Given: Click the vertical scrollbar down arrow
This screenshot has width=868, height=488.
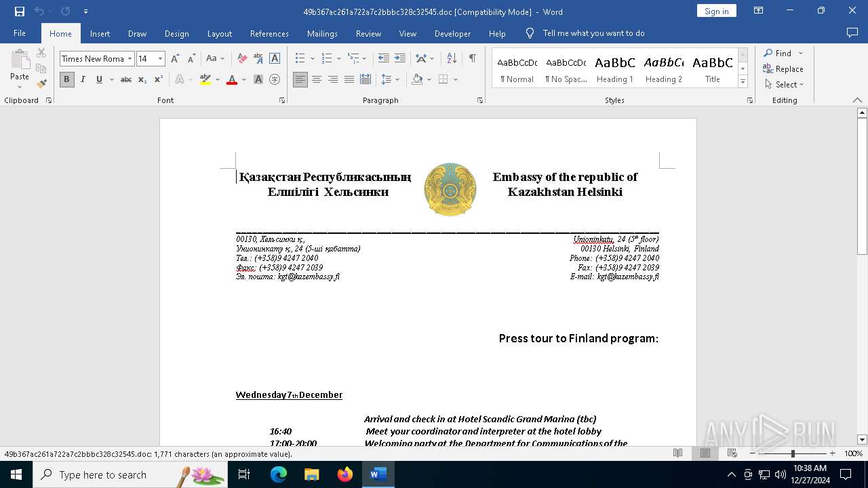Looking at the screenshot, I should pyautogui.click(x=862, y=440).
